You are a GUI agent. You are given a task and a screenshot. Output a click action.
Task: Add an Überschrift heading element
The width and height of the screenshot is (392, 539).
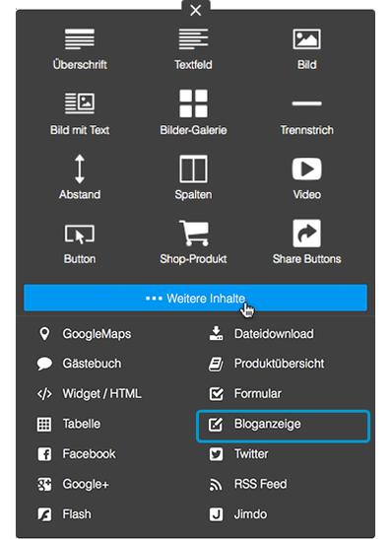[x=80, y=49]
